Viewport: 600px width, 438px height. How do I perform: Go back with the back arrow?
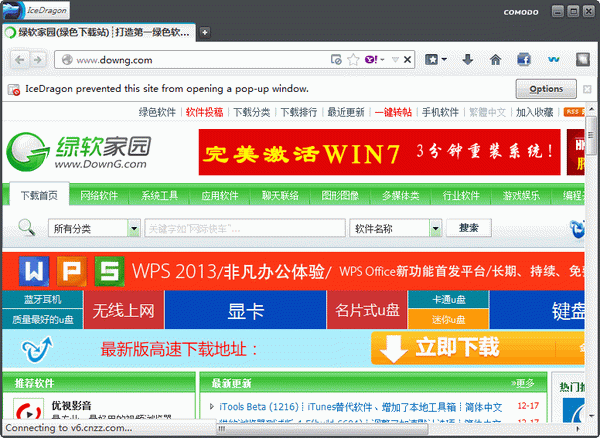pyautogui.click(x=20, y=60)
